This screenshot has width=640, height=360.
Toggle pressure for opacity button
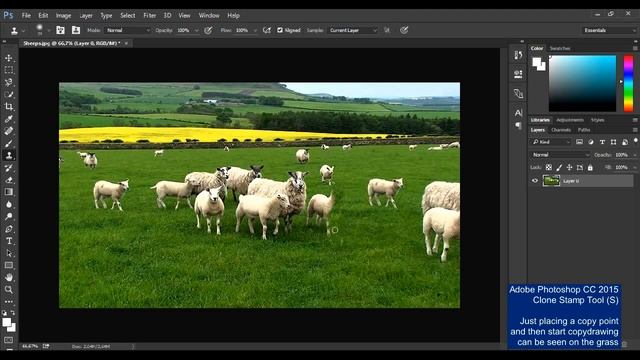[208, 30]
